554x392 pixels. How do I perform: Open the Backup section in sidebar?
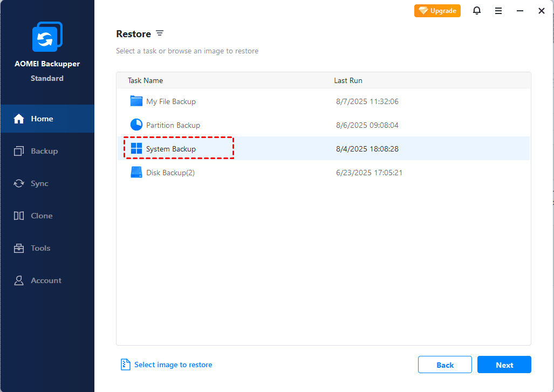click(44, 151)
